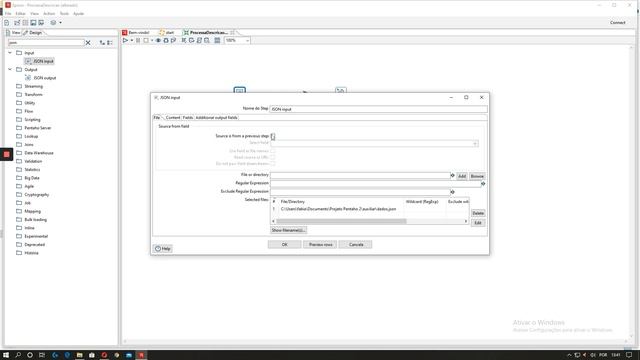Open the start job tab

(167, 32)
